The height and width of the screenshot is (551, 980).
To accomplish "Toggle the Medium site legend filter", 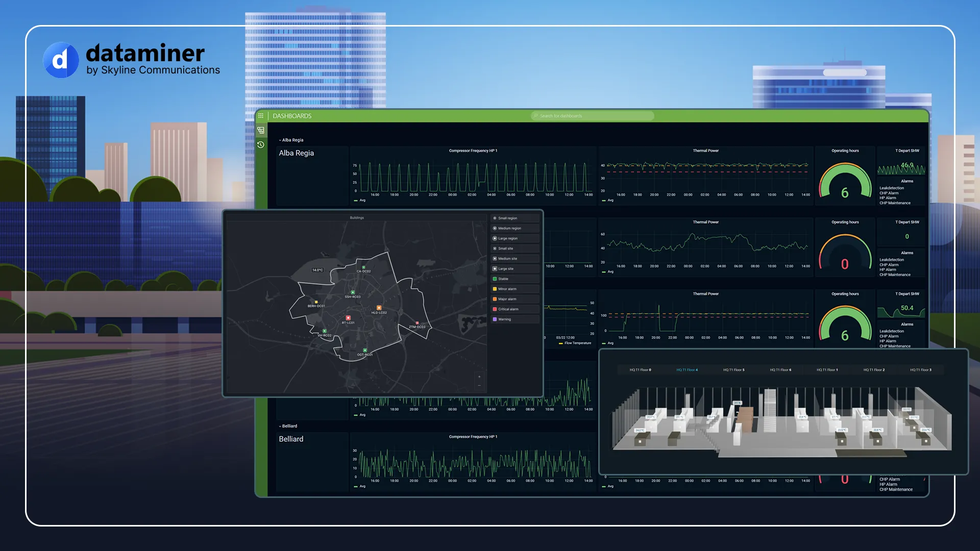I will (515, 259).
